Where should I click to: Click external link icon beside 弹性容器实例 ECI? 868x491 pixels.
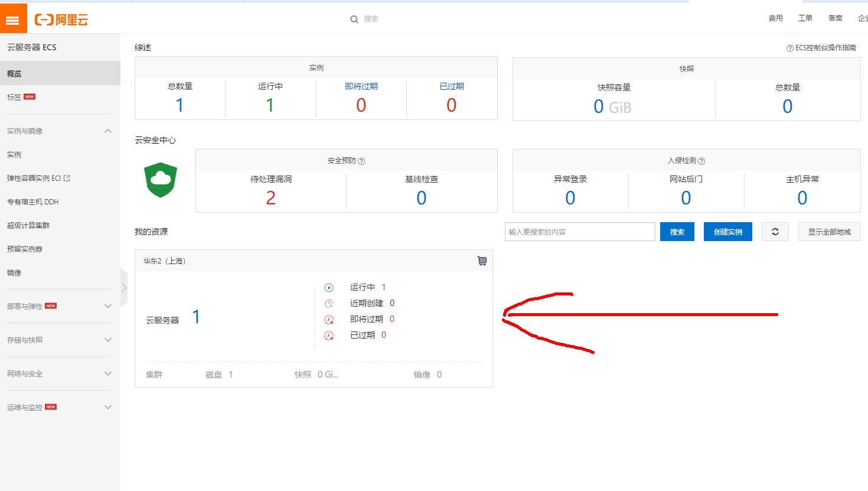click(67, 178)
